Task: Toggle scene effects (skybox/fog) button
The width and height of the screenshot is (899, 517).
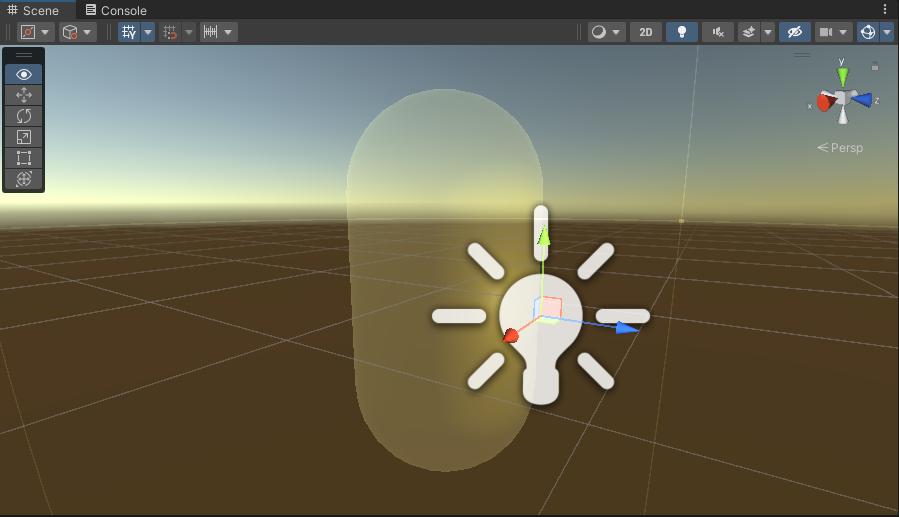Action: (x=749, y=32)
